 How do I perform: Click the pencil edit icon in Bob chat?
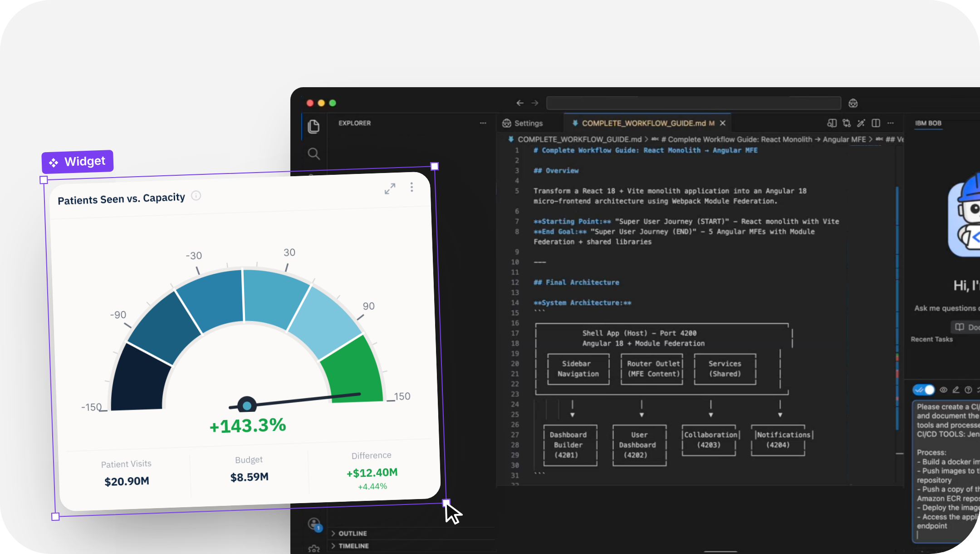[956, 390]
